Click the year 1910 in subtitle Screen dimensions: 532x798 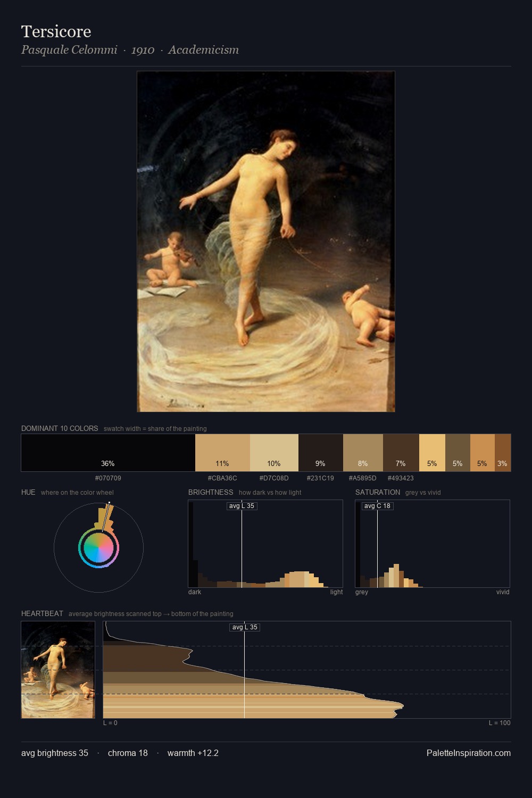click(x=143, y=50)
